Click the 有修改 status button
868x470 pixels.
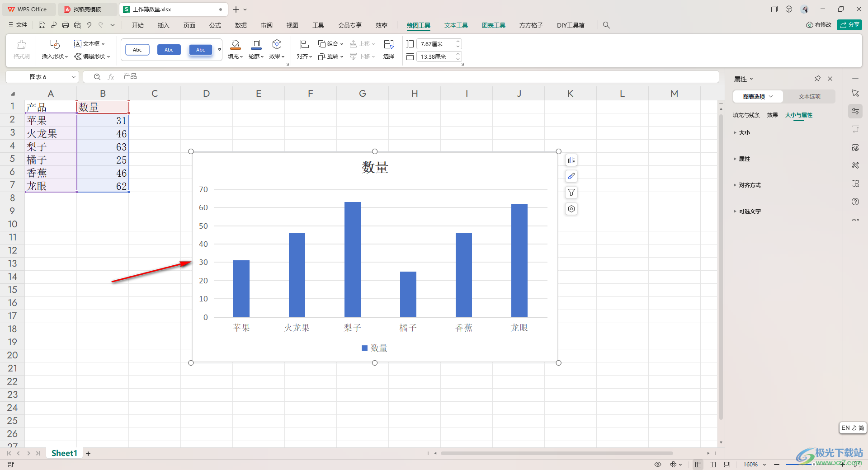819,25
